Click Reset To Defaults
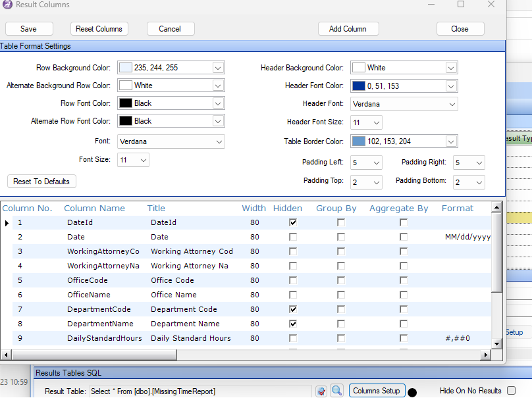The height and width of the screenshot is (398, 532). [41, 181]
